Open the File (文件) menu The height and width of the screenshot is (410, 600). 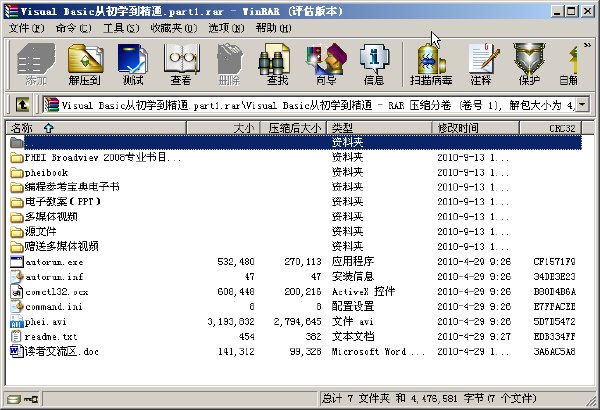pos(27,28)
